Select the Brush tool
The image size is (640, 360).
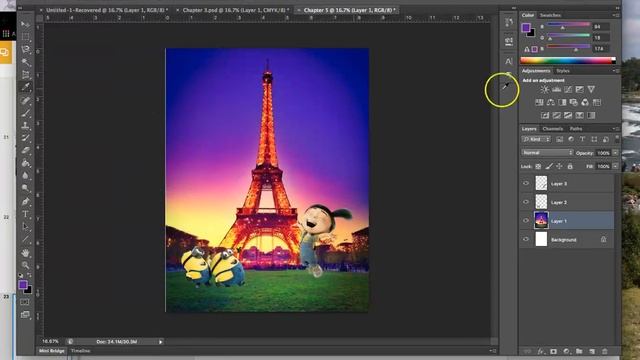25,113
